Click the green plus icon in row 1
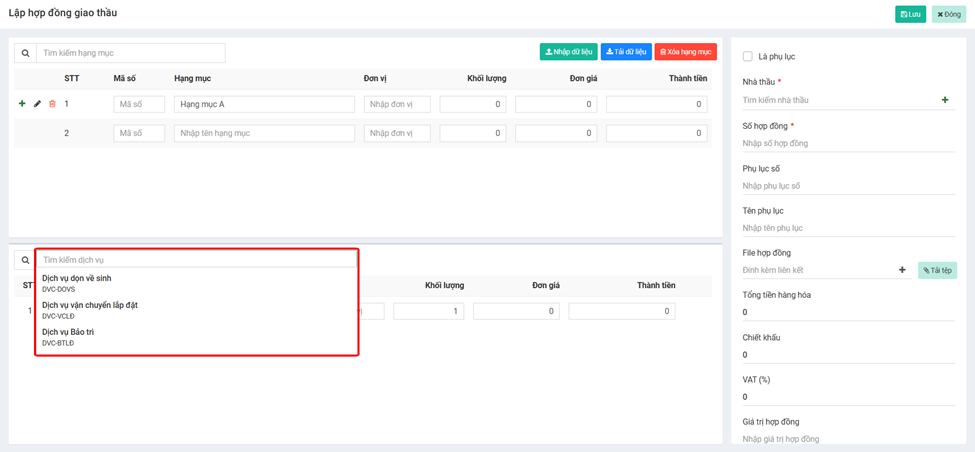This screenshot has width=975, height=452. point(22,104)
